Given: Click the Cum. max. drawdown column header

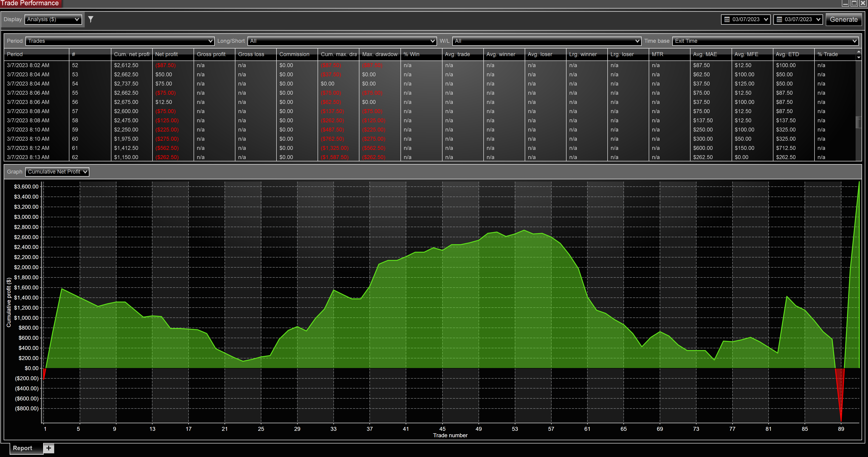Looking at the screenshot, I should (338, 54).
